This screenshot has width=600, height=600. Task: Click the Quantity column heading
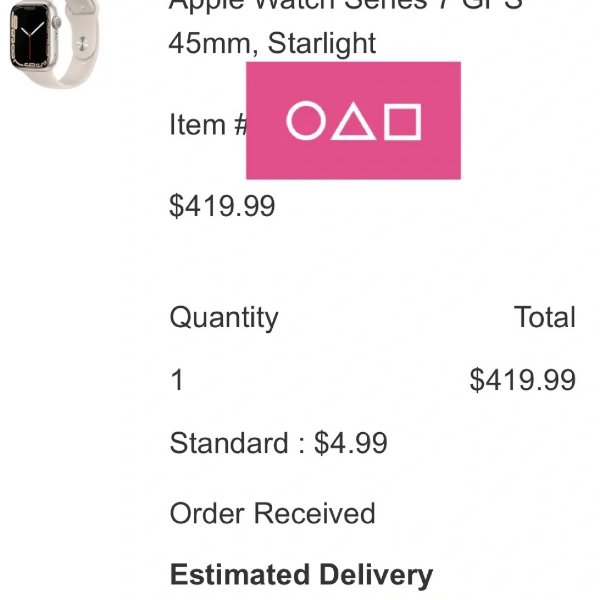pos(224,318)
